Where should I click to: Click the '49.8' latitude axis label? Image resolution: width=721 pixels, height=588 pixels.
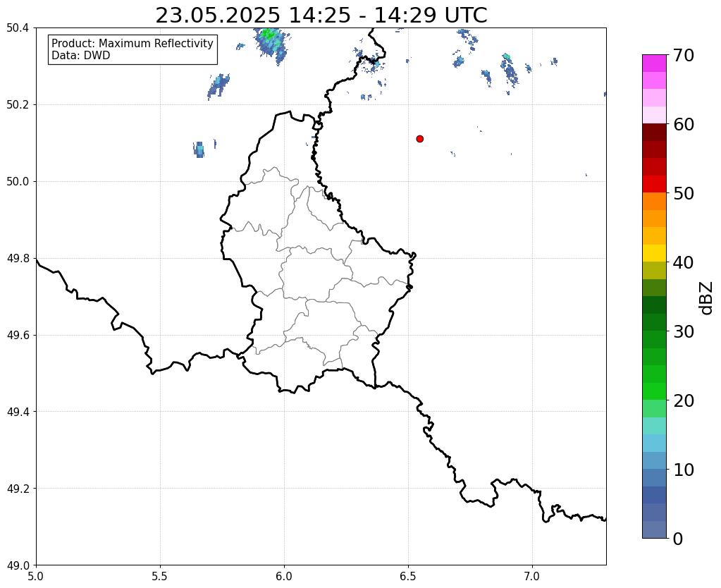(x=18, y=259)
